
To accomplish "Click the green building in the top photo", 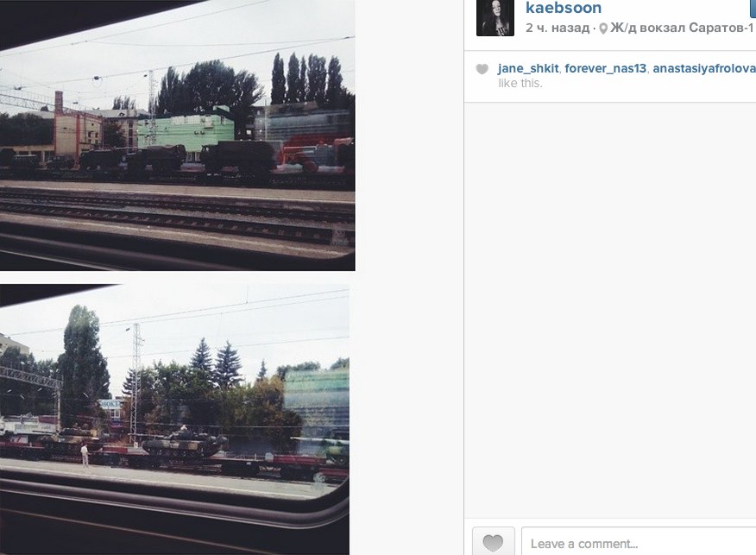I will 186,131.
